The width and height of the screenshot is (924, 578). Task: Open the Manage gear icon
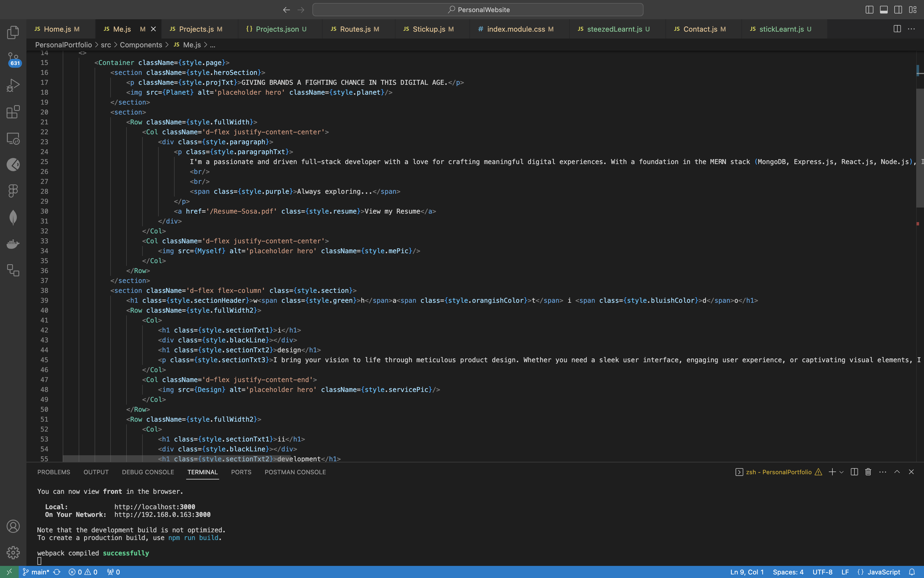13,552
